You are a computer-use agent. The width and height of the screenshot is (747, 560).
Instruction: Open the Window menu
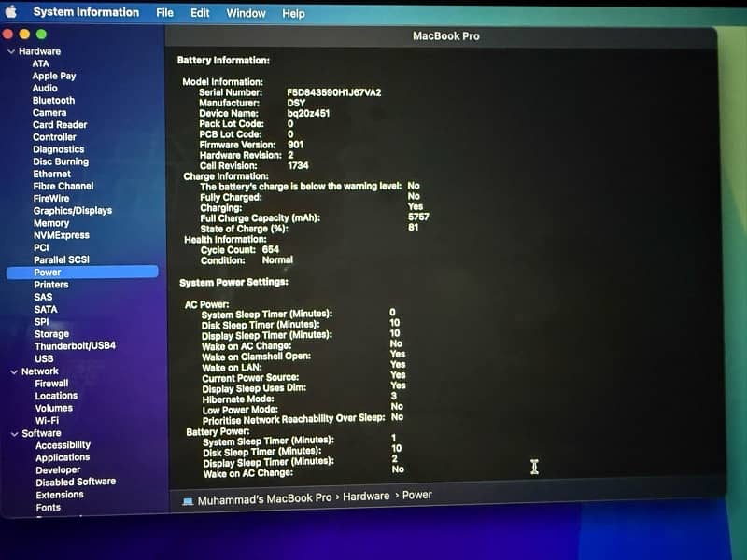[x=246, y=13]
